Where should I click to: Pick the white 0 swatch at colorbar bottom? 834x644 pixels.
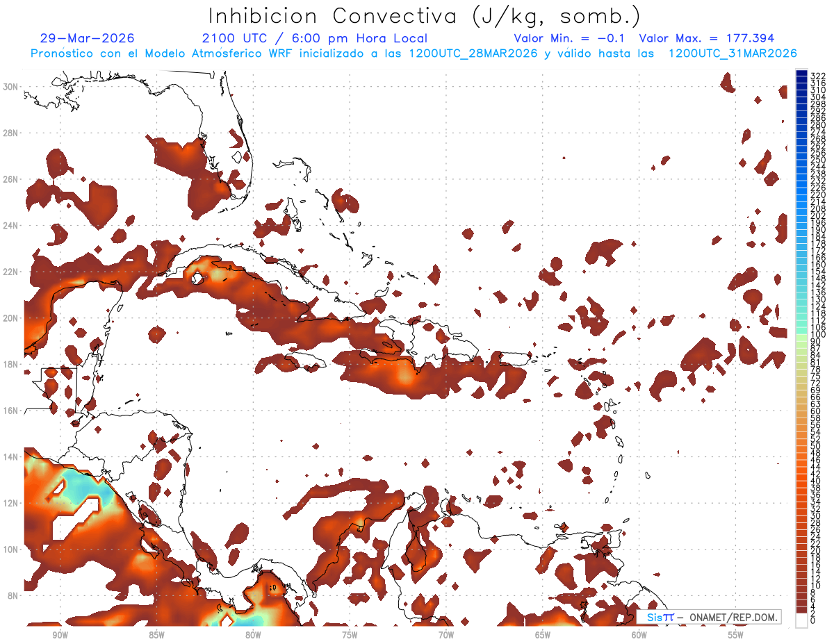coord(801,620)
